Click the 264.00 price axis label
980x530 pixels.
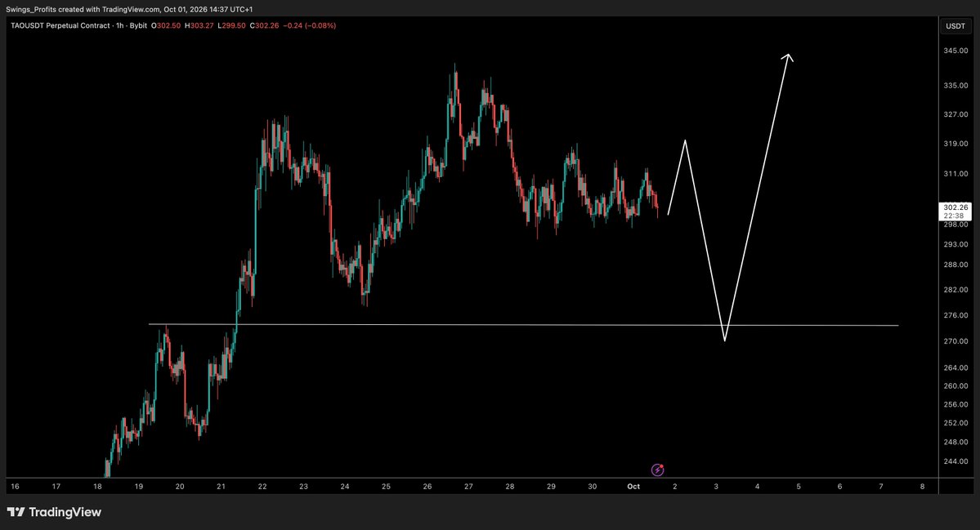tap(955, 367)
